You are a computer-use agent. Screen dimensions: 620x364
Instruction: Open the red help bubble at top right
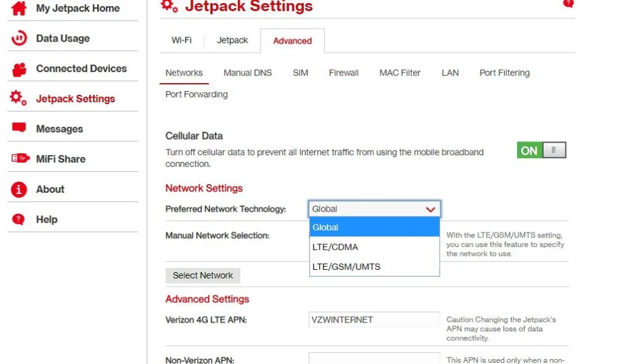tap(569, 4)
